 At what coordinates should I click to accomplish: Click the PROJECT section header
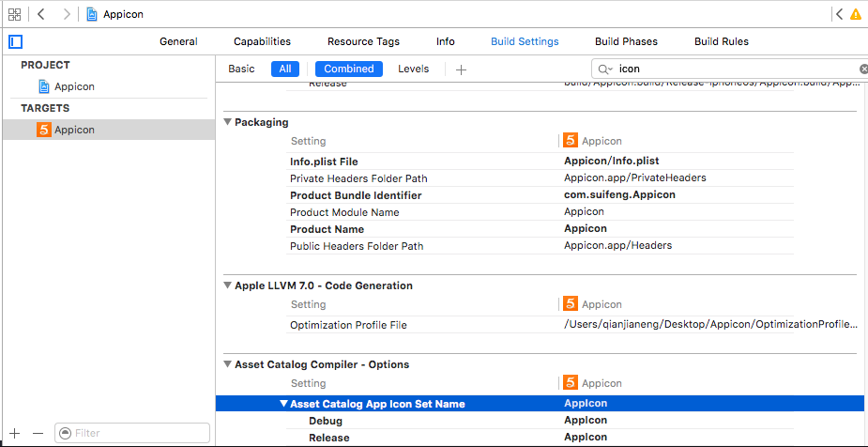(x=45, y=65)
